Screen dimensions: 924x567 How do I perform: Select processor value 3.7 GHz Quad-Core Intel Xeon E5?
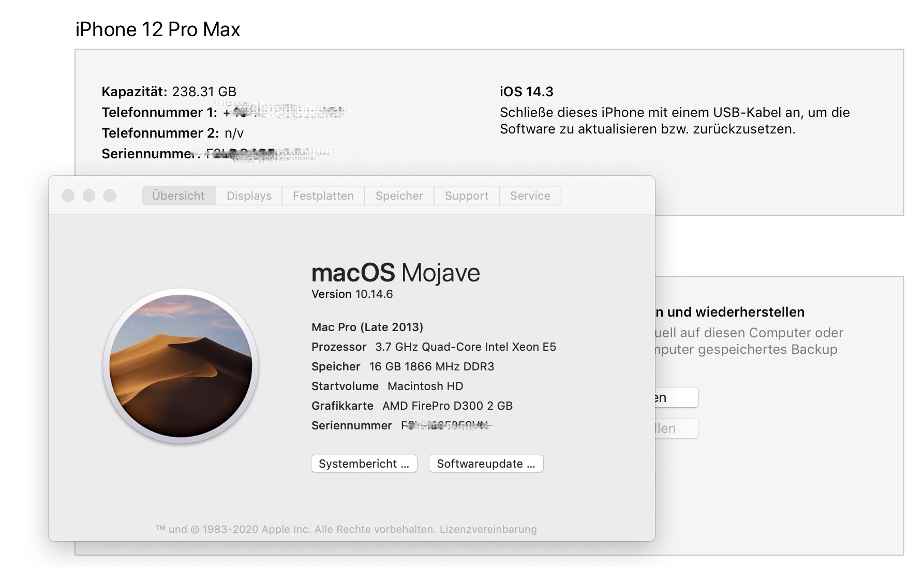pyautogui.click(x=466, y=347)
